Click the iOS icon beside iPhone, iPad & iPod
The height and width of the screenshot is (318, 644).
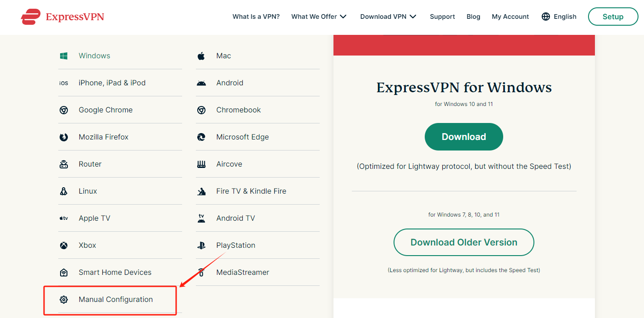tap(64, 83)
